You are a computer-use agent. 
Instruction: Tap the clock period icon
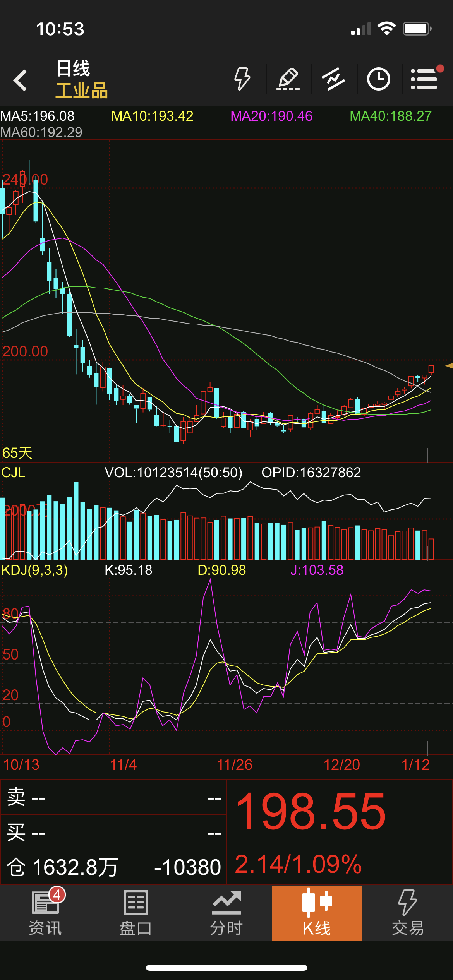(x=378, y=79)
